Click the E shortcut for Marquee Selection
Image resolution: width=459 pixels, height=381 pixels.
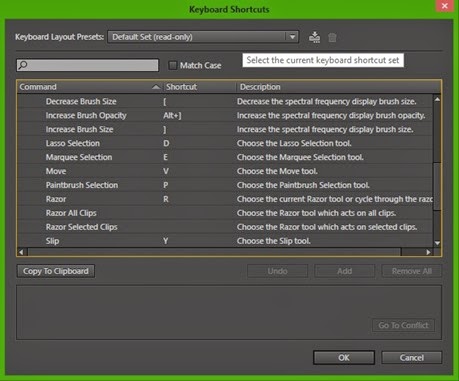click(165, 157)
